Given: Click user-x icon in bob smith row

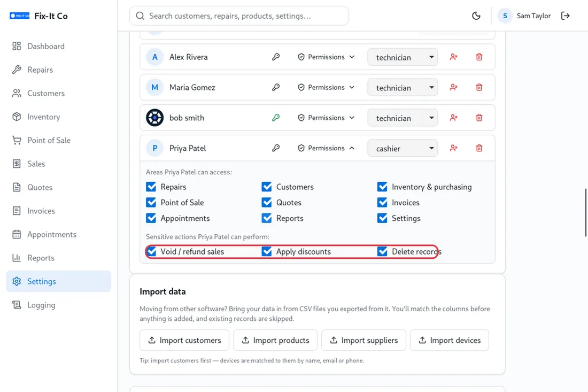Looking at the screenshot, I should click(454, 118).
